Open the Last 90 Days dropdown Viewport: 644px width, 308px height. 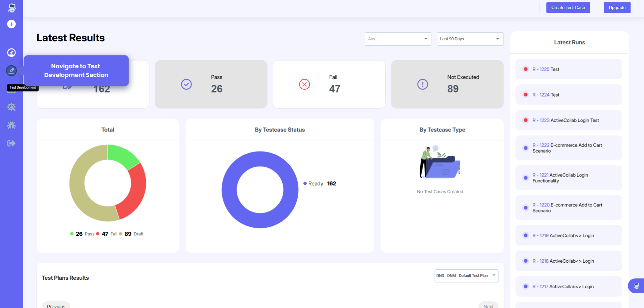[470, 39]
